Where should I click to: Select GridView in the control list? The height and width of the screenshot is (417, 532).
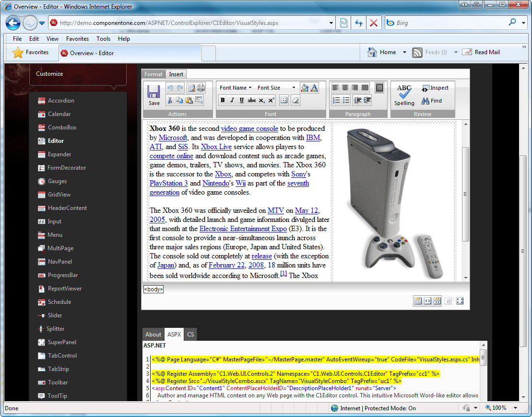coord(55,195)
